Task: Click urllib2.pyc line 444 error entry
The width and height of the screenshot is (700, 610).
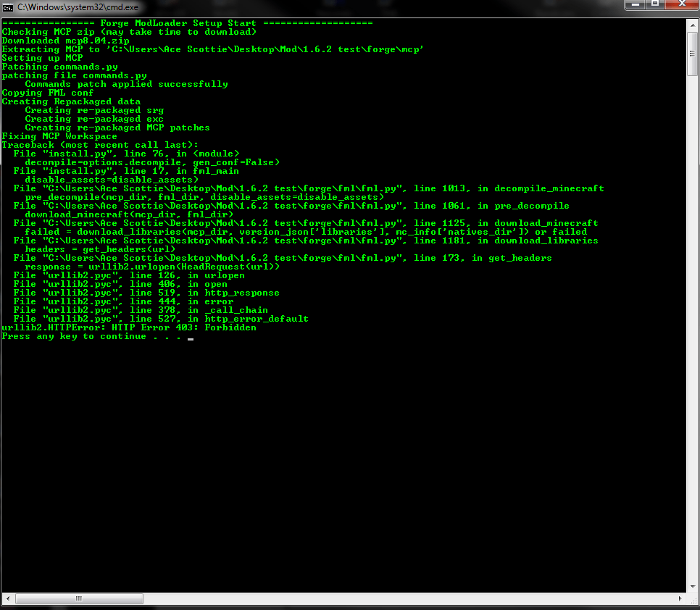Action: click(123, 301)
